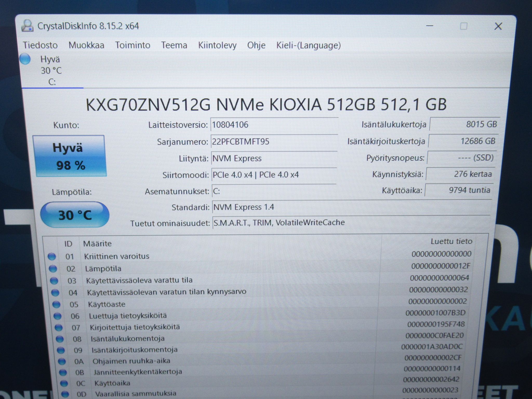The height and width of the screenshot is (399, 532).
Task: Click the raw value 0000000000012F
Action: click(441, 266)
